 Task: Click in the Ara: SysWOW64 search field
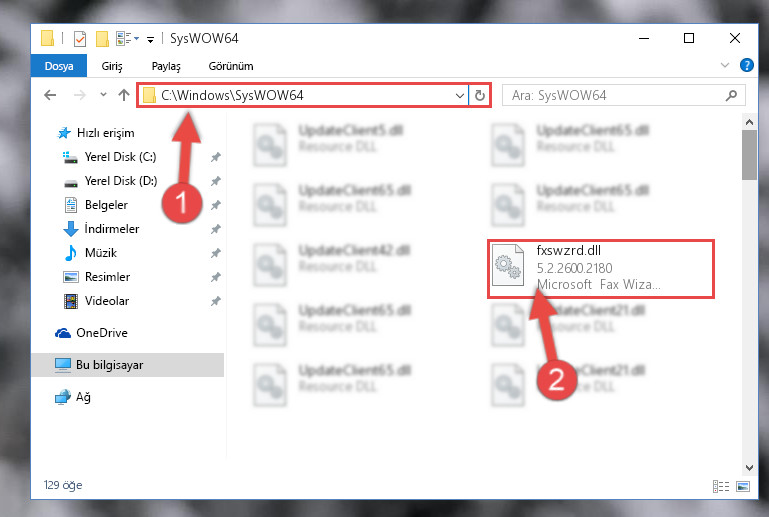[x=615, y=95]
